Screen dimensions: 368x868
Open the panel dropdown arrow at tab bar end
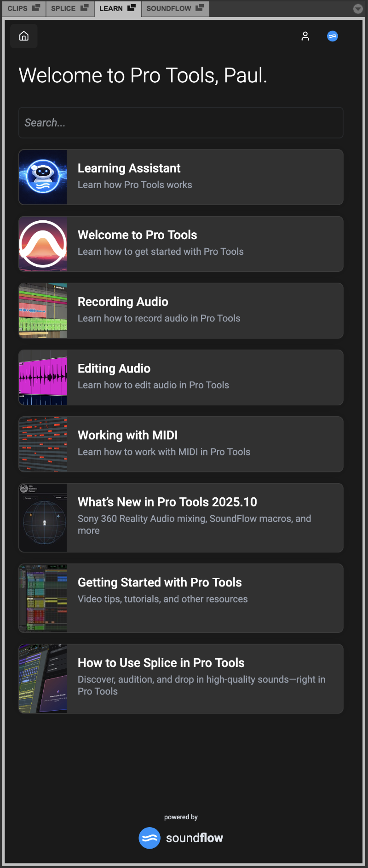[358, 9]
